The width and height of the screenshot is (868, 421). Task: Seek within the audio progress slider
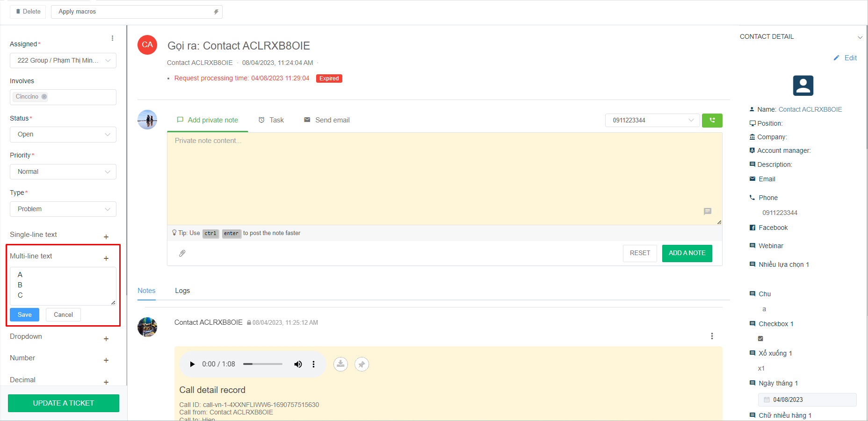coord(263,364)
